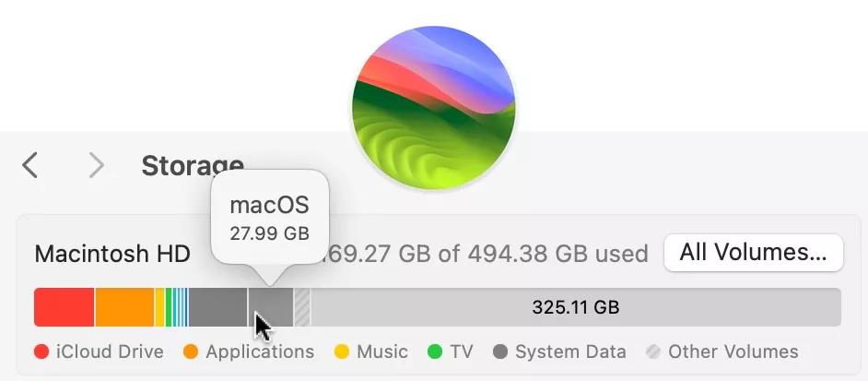Click the yellow Music legend dot
The image size is (868, 381).
click(x=342, y=351)
